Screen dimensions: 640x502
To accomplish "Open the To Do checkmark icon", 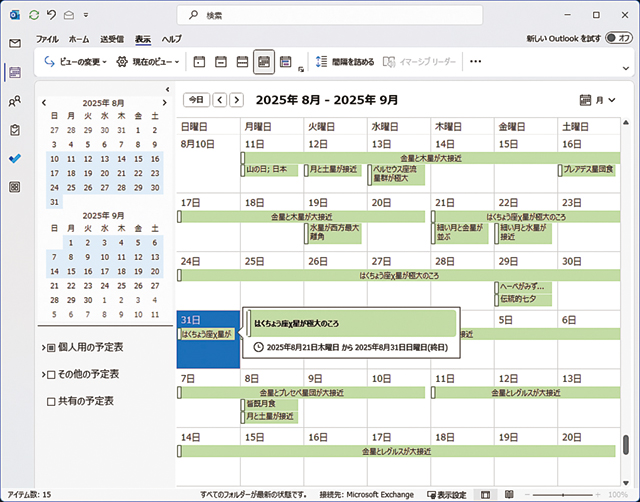I will point(15,158).
